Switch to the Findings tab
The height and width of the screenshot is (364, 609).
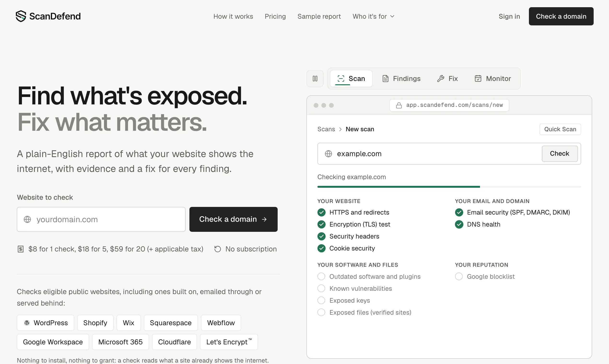[x=401, y=79]
